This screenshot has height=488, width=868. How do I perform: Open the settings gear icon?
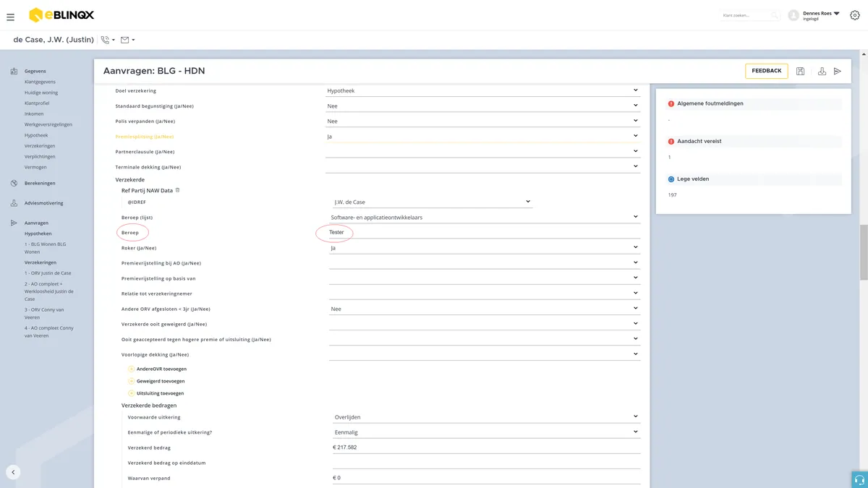(854, 16)
